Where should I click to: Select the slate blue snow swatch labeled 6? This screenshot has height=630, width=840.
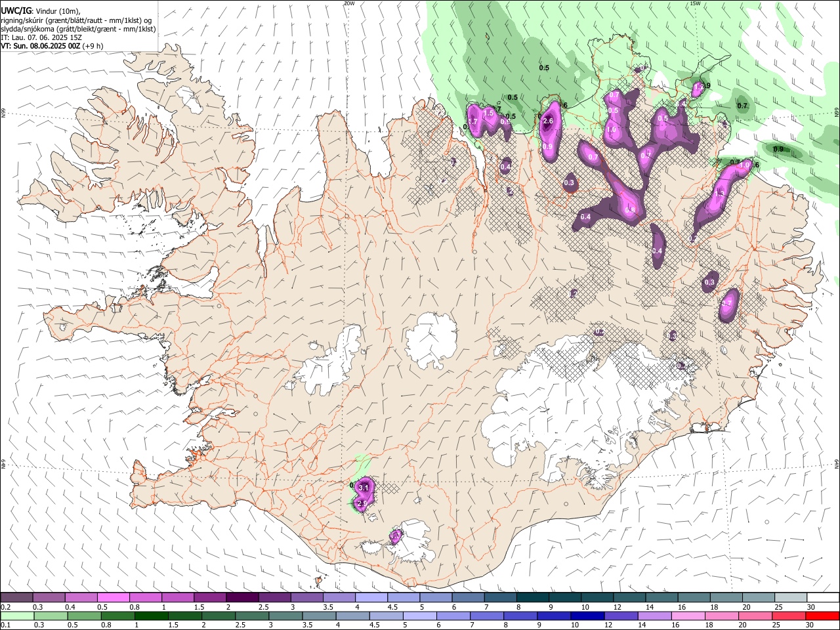[x=469, y=598]
